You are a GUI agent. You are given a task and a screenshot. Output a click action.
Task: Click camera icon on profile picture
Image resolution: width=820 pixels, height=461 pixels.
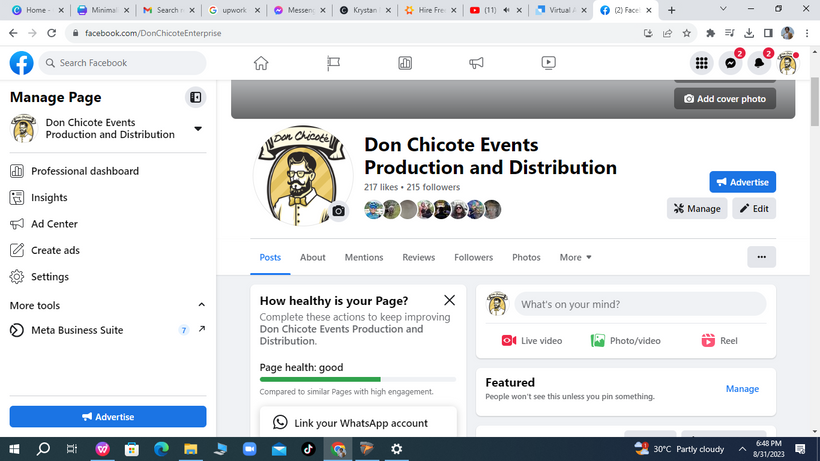[x=338, y=211]
